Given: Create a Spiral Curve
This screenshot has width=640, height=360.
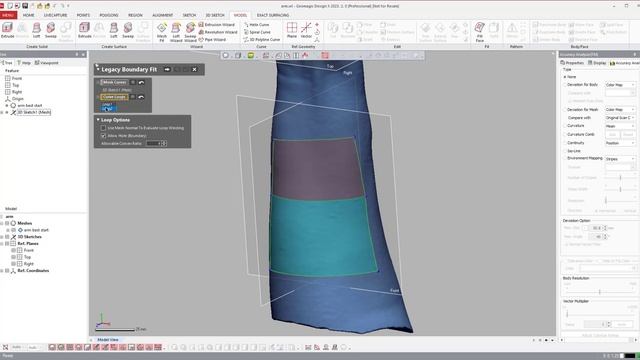Looking at the screenshot, I should pyautogui.click(x=257, y=32).
